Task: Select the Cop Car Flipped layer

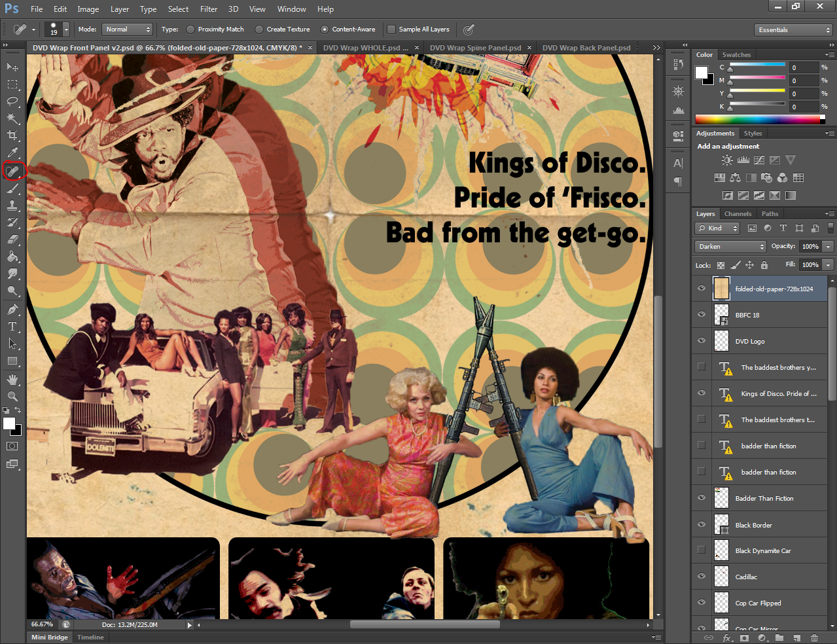Action: (759, 603)
